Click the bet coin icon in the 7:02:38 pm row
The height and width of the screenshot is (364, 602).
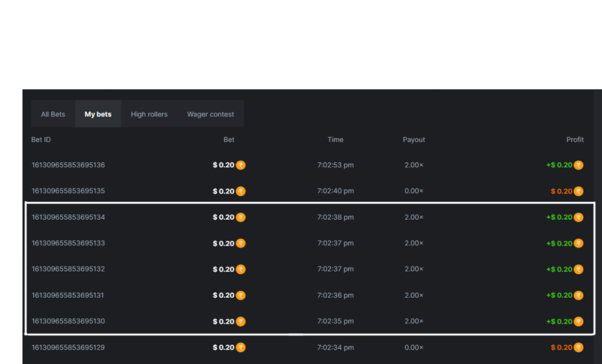click(241, 217)
